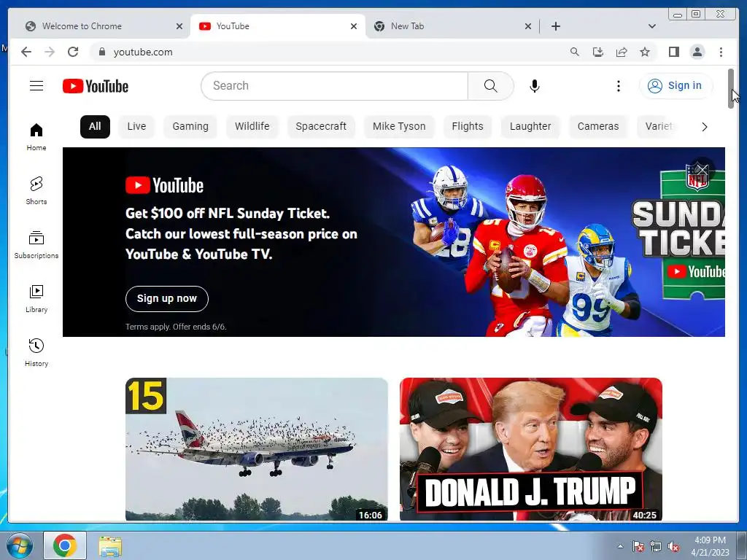Select the Cameras category chip

pos(598,127)
